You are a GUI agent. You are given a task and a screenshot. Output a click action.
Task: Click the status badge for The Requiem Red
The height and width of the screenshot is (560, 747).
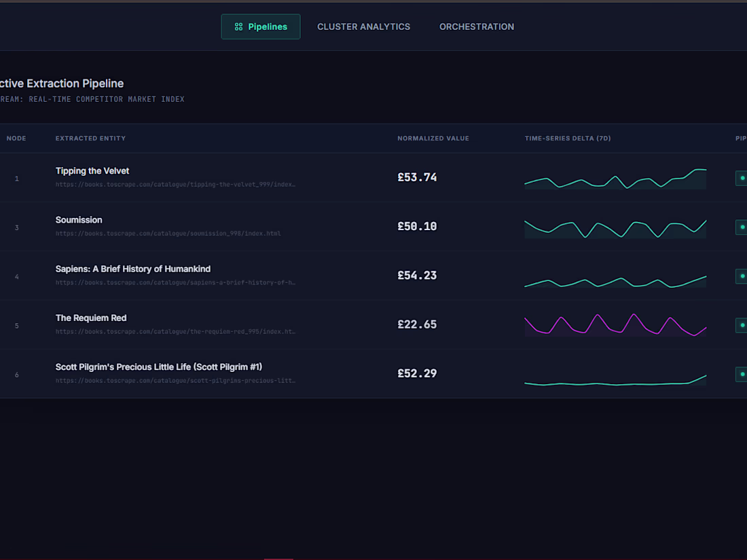point(742,325)
